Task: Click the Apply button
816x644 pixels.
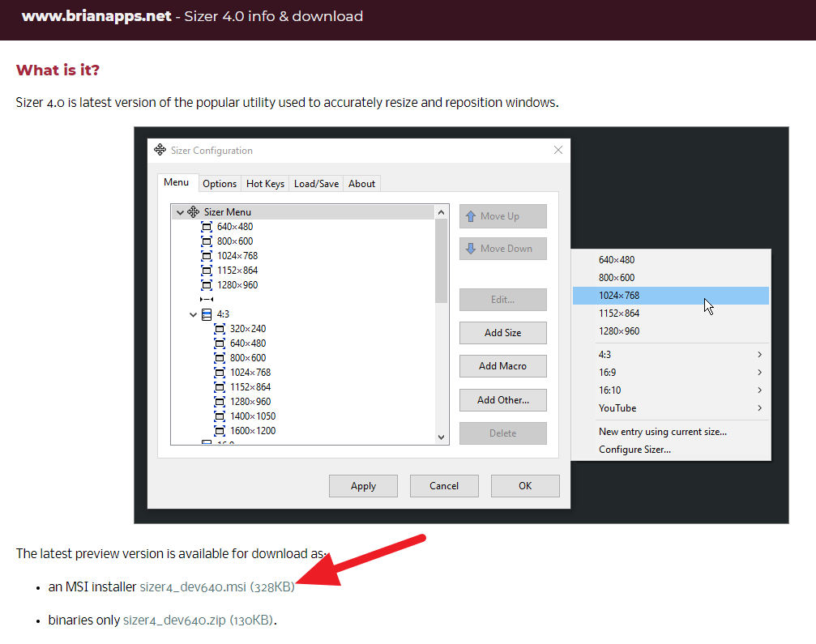Action: coord(363,486)
